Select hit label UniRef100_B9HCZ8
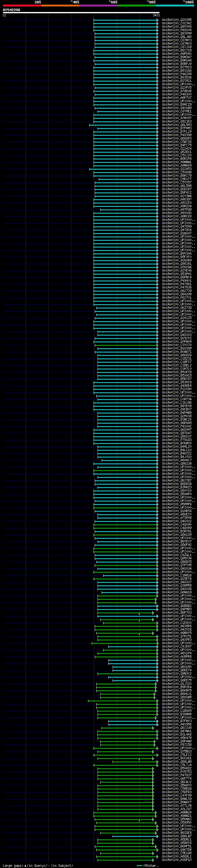Image resolution: width=197 pixels, height=868 pixels. [177, 104]
